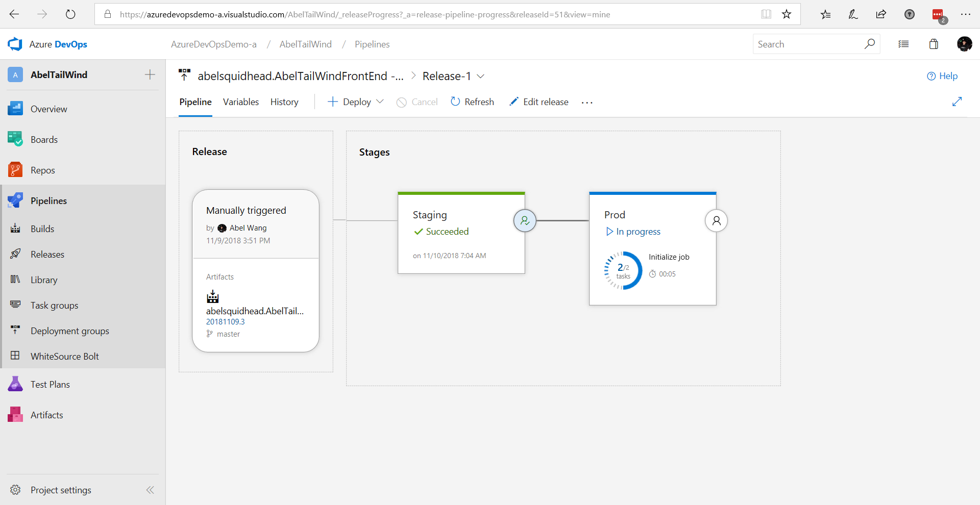Open Staging post-deployment approval icon
The width and height of the screenshot is (980, 505).
click(x=525, y=221)
